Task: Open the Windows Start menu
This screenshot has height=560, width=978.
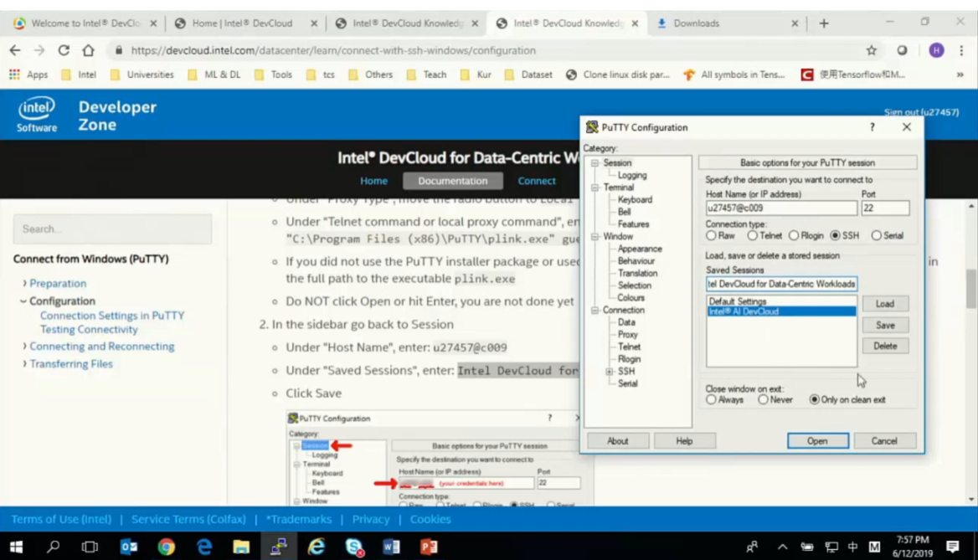Action: (16, 547)
